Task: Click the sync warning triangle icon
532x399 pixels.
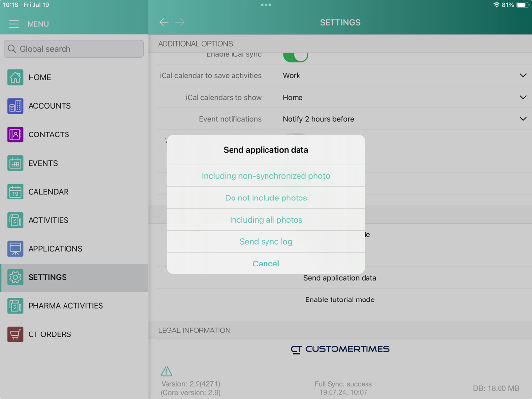Action: click(x=166, y=370)
